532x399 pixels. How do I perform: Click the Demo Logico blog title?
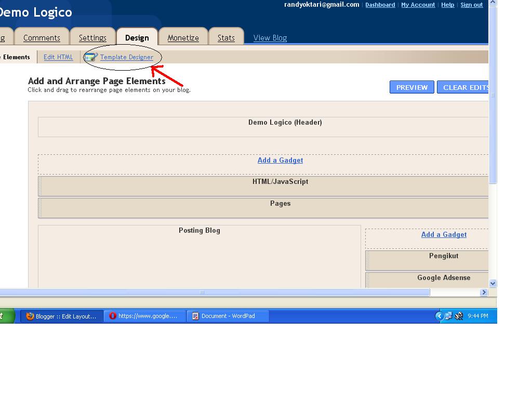[36, 12]
